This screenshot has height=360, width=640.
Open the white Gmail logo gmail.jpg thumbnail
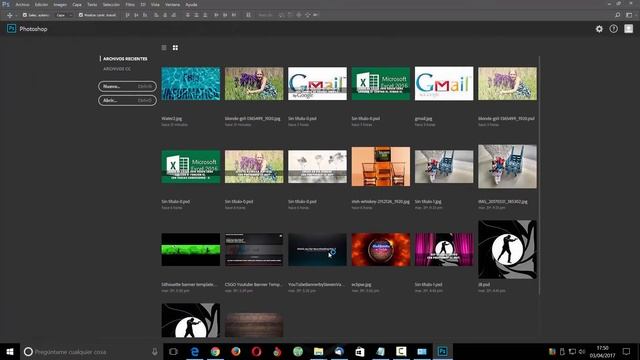(x=444, y=84)
